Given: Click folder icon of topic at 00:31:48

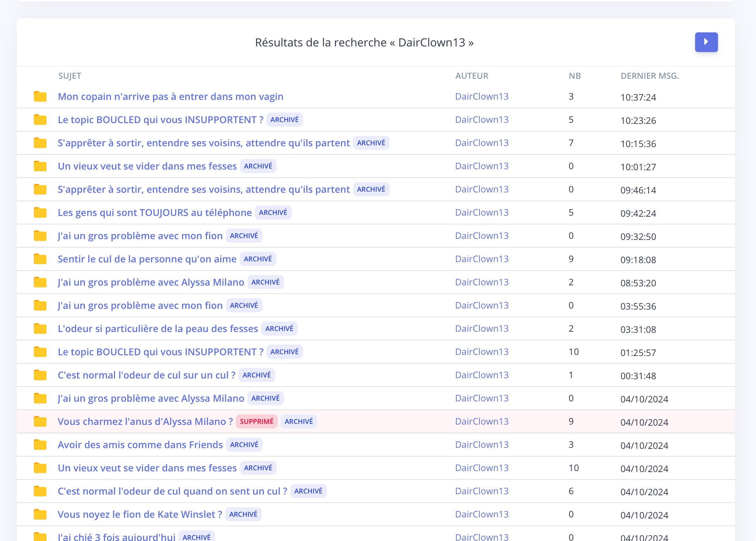Looking at the screenshot, I should (40, 375).
